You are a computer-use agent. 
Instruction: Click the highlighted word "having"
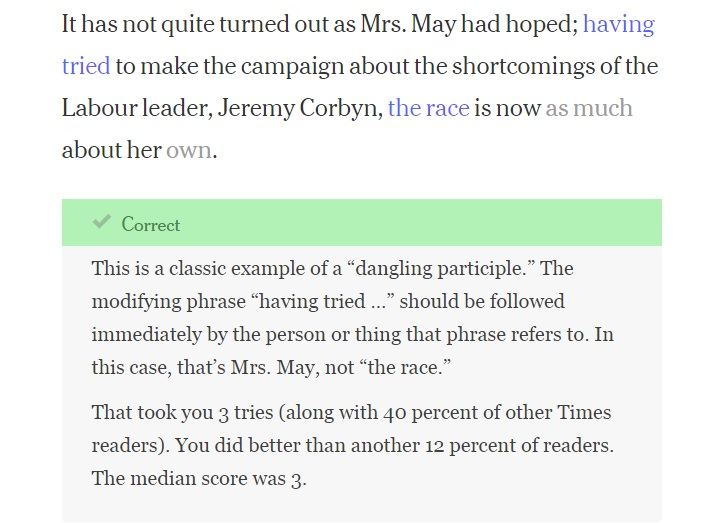tap(619, 24)
